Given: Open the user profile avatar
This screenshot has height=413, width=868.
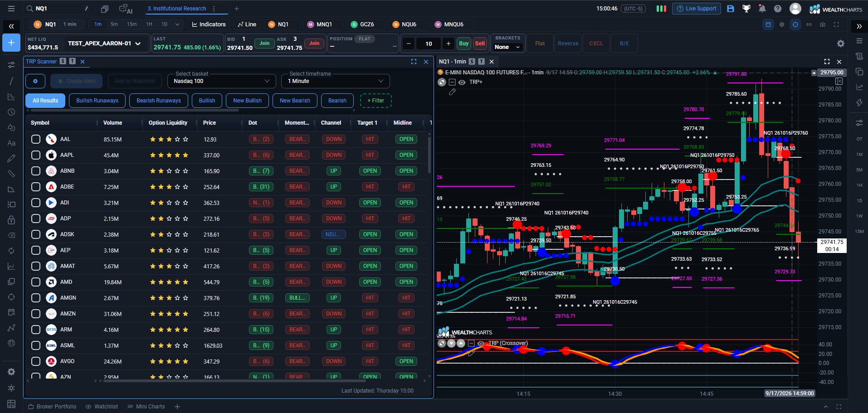Looking at the screenshot, I should pos(795,9).
